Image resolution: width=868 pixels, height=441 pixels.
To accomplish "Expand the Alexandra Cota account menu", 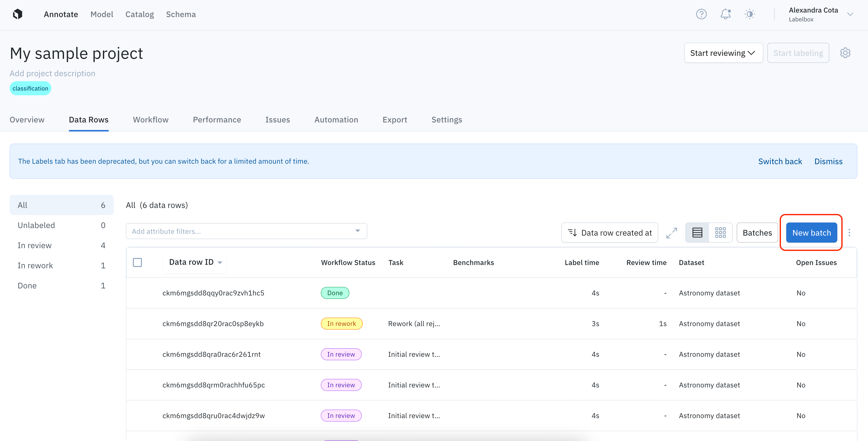I will (x=850, y=14).
